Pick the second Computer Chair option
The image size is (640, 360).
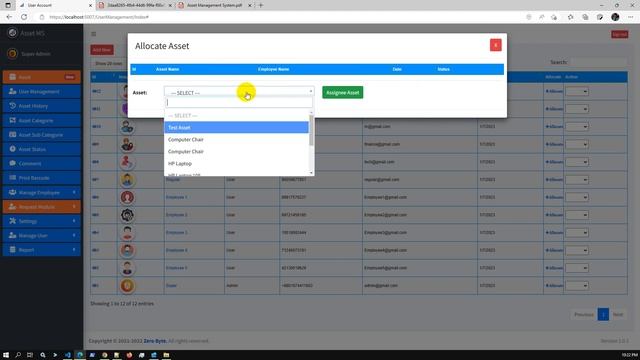[x=236, y=151]
